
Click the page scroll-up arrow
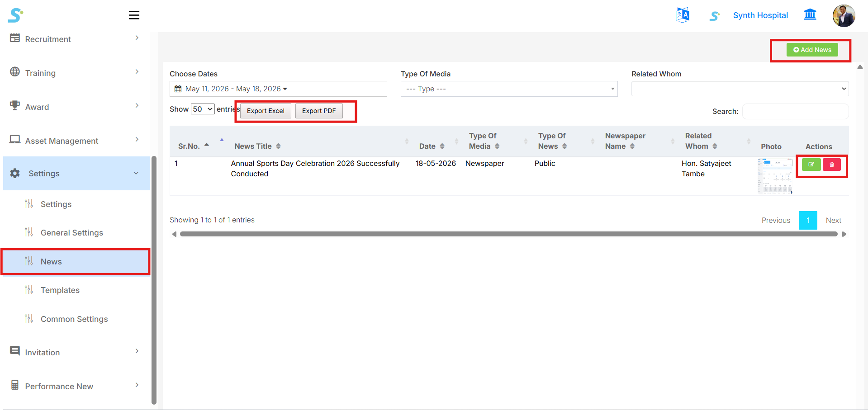coord(860,67)
